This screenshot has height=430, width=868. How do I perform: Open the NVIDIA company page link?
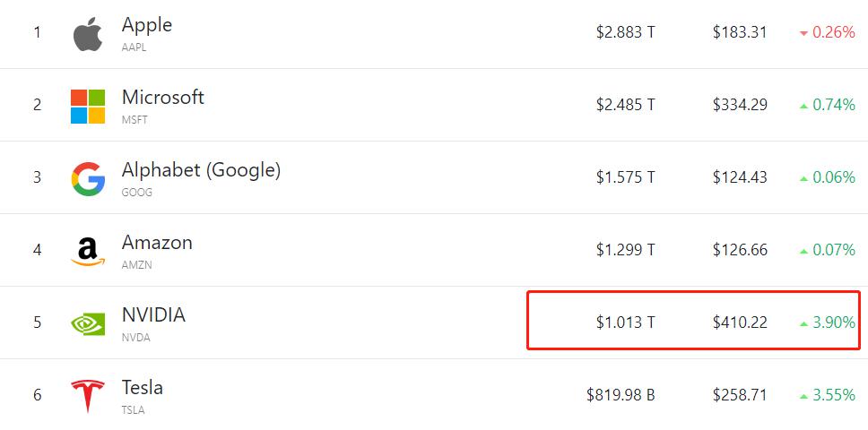153,315
